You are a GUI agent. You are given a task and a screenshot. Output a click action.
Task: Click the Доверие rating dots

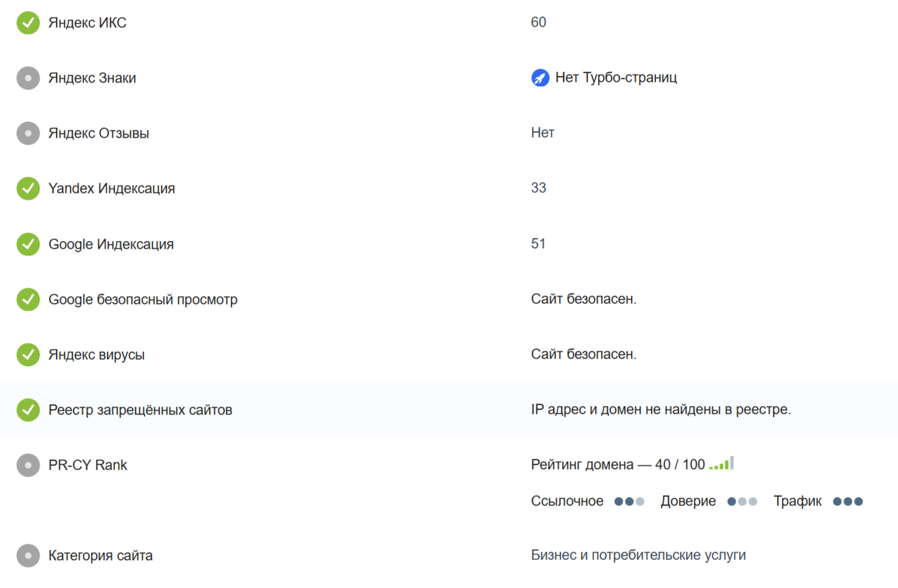(742, 502)
